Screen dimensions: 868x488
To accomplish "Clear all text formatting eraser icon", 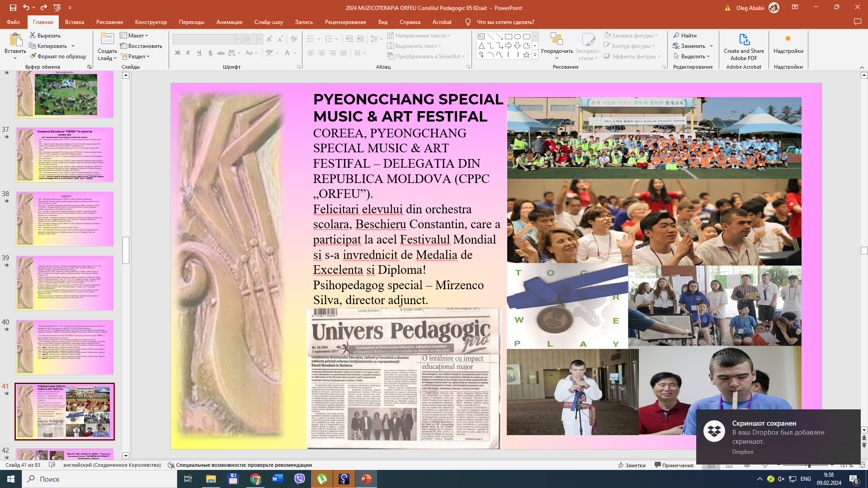I will (294, 39).
